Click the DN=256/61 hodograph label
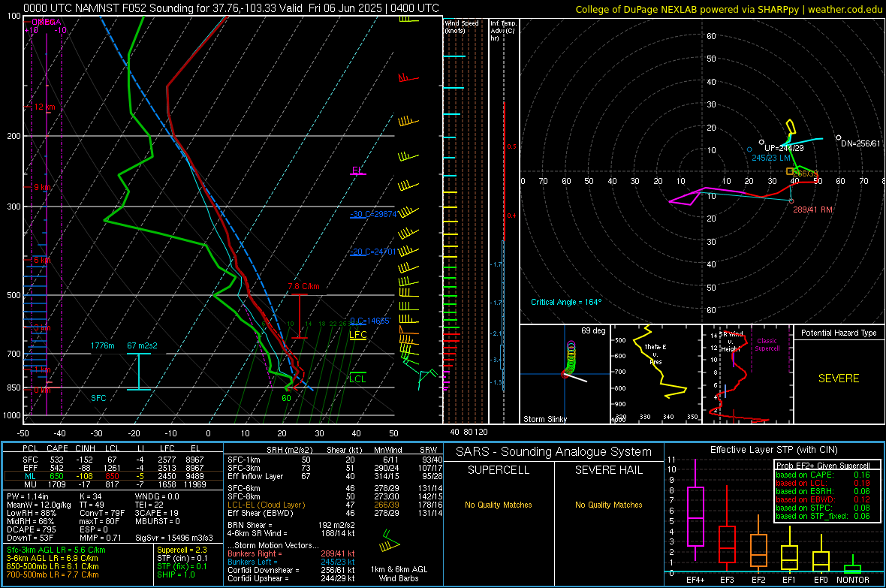Screen dimensions: 886x588 (860, 143)
